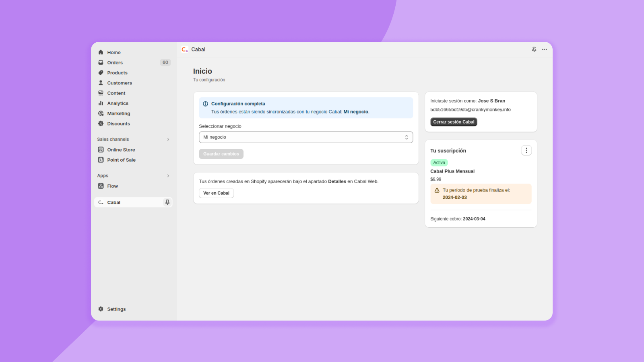Click the Jose S Bran name
644x362 pixels.
(x=491, y=101)
